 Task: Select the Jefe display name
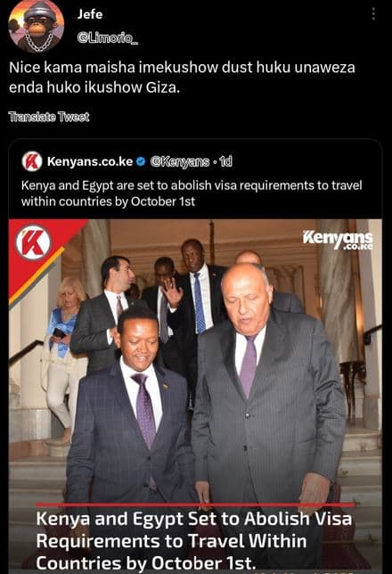click(90, 14)
